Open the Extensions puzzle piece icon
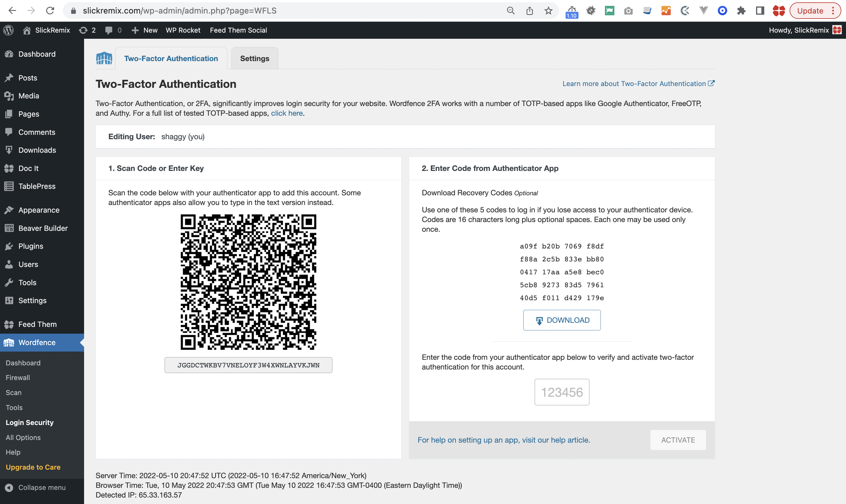Viewport: 846px width, 504px height. click(x=741, y=11)
